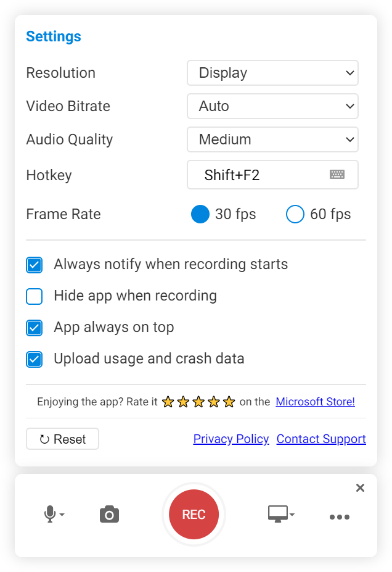
Task: Uncheck Always notify when recording starts
Action: point(34,265)
